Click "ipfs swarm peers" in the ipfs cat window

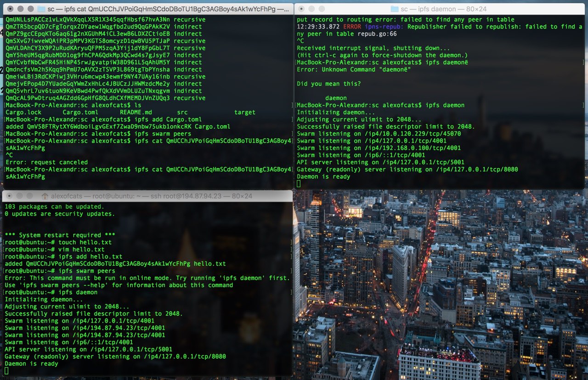(x=163, y=134)
